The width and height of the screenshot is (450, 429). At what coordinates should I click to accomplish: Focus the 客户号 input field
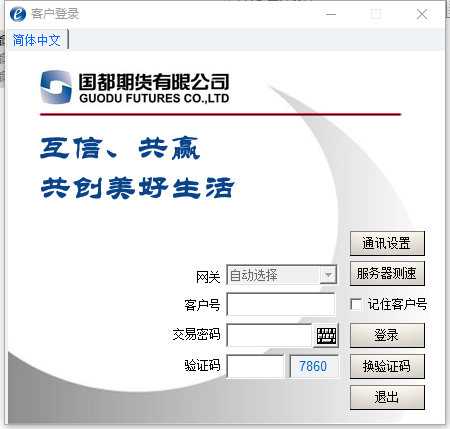(281, 304)
